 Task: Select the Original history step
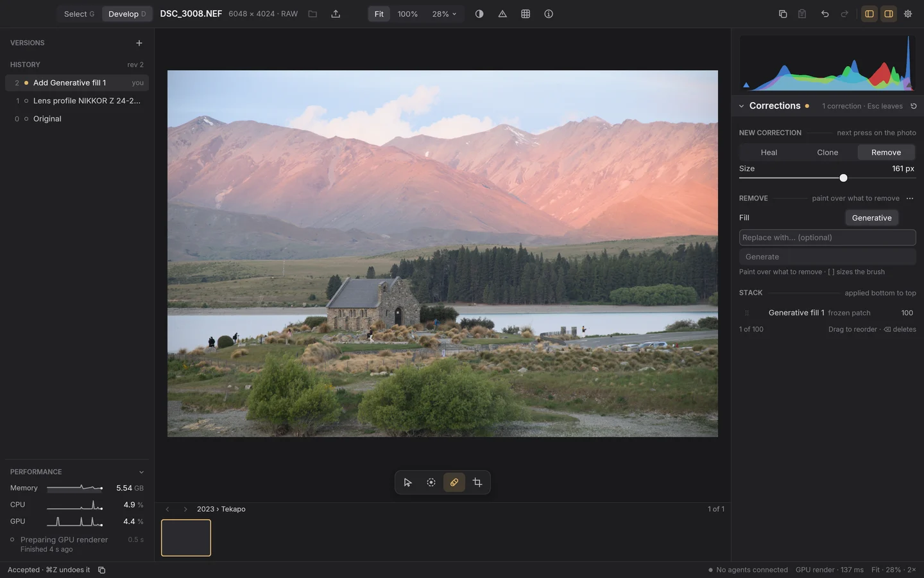(77, 119)
